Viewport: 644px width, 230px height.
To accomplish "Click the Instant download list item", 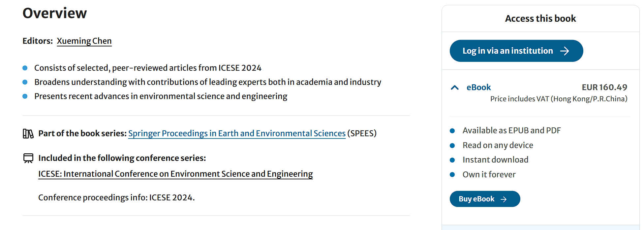I will (x=495, y=160).
